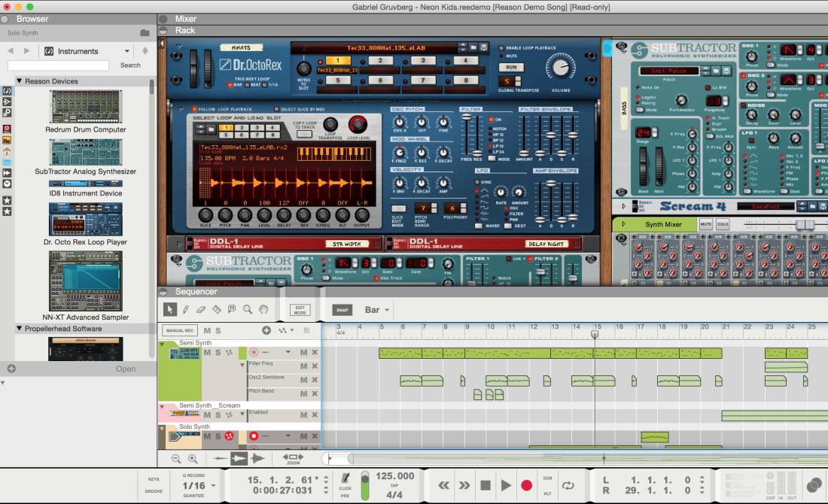The width and height of the screenshot is (828, 504).
Task: Click the rewind transport button
Action: [x=443, y=485]
